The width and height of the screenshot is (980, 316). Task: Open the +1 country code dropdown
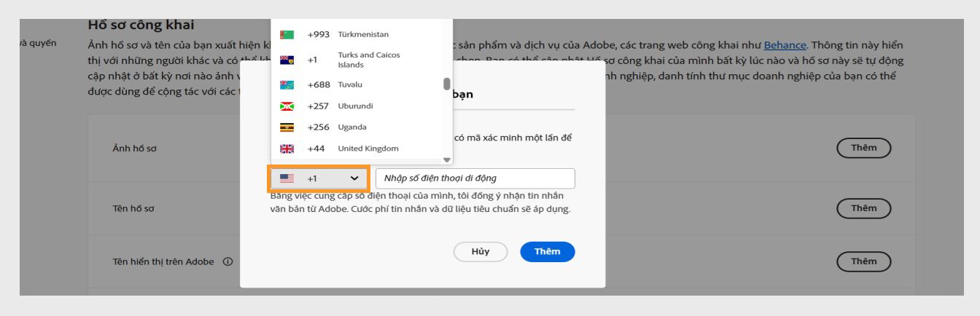(318, 178)
